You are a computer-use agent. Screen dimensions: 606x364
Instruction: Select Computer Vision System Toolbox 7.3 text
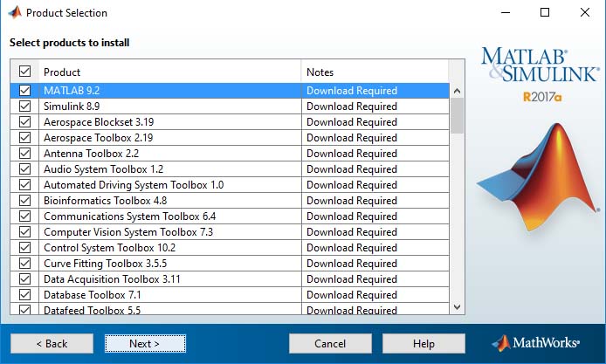coord(128,232)
